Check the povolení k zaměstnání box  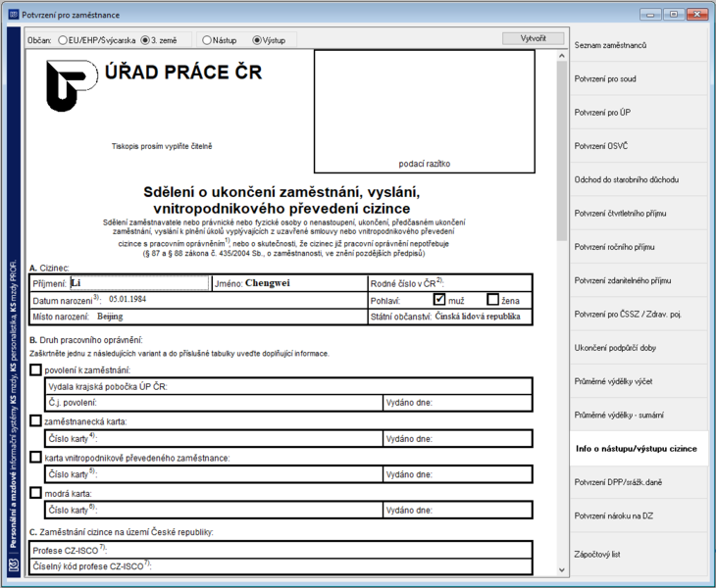pyautogui.click(x=35, y=369)
